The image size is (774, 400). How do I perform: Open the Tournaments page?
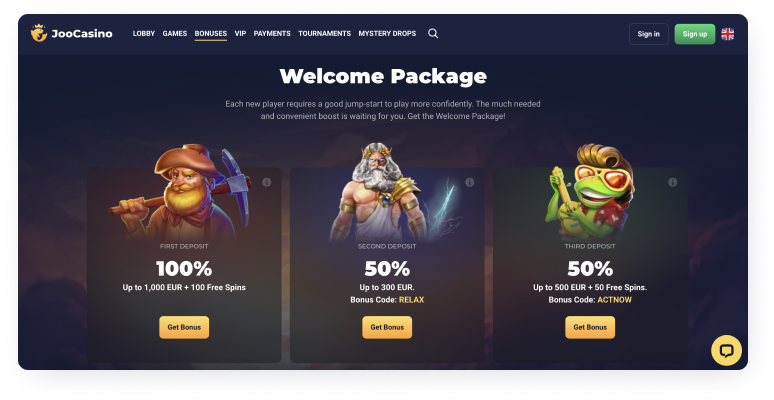324,34
